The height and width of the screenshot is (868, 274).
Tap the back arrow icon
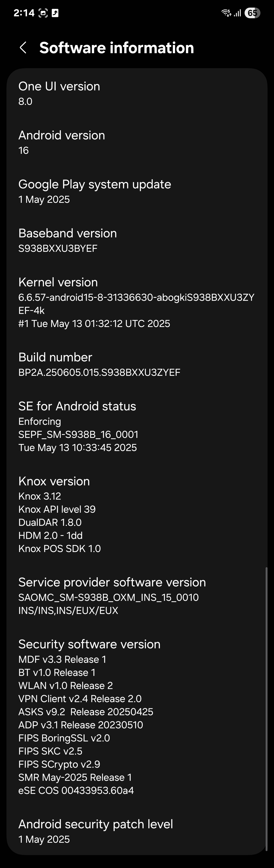click(x=23, y=47)
